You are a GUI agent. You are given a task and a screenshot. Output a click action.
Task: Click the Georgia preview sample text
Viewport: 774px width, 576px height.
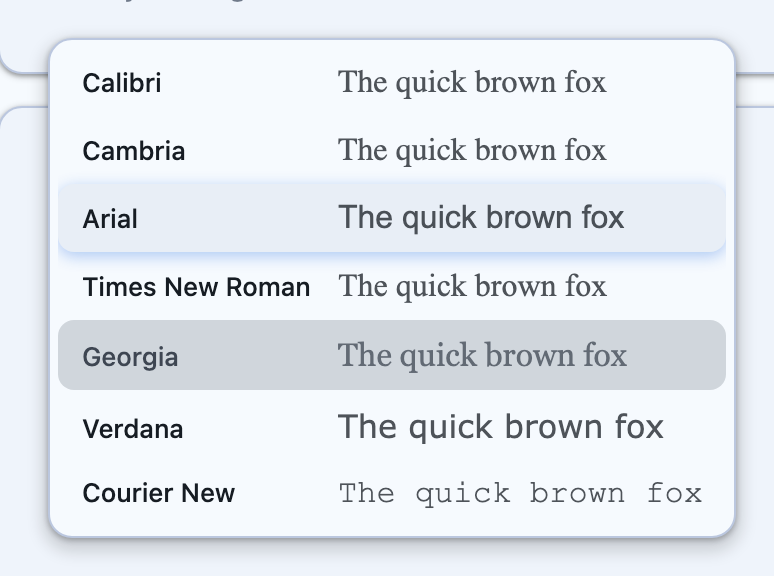coord(482,356)
